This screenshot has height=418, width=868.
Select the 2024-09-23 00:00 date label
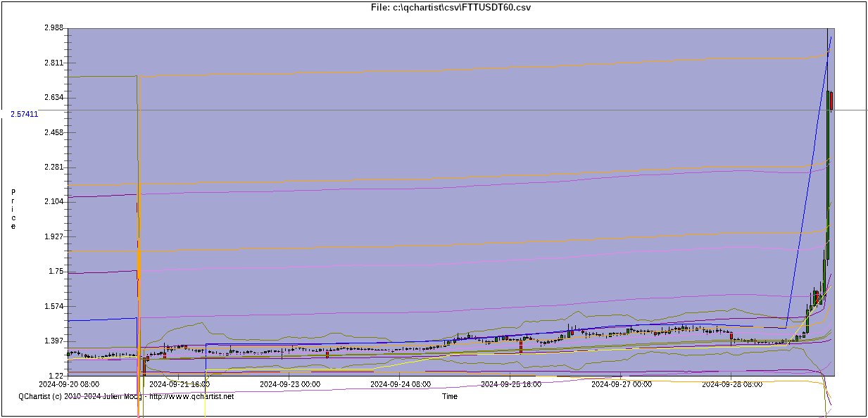[x=290, y=384]
